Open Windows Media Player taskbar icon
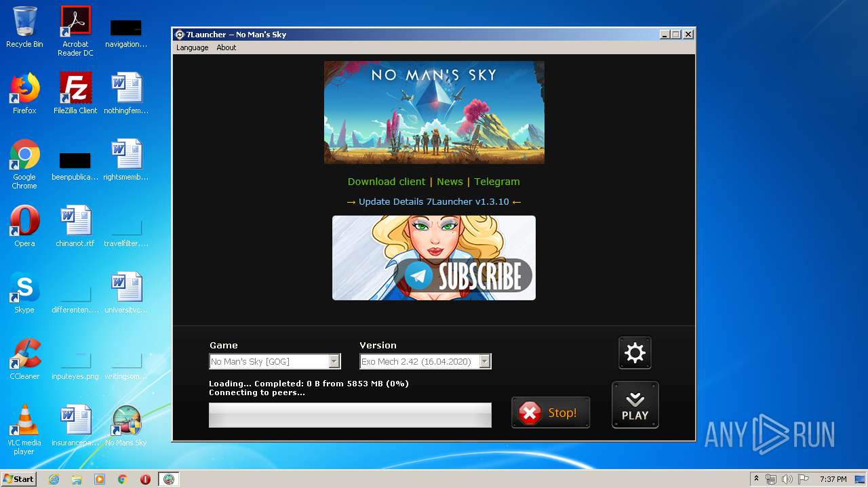The image size is (868, 488). tap(100, 479)
